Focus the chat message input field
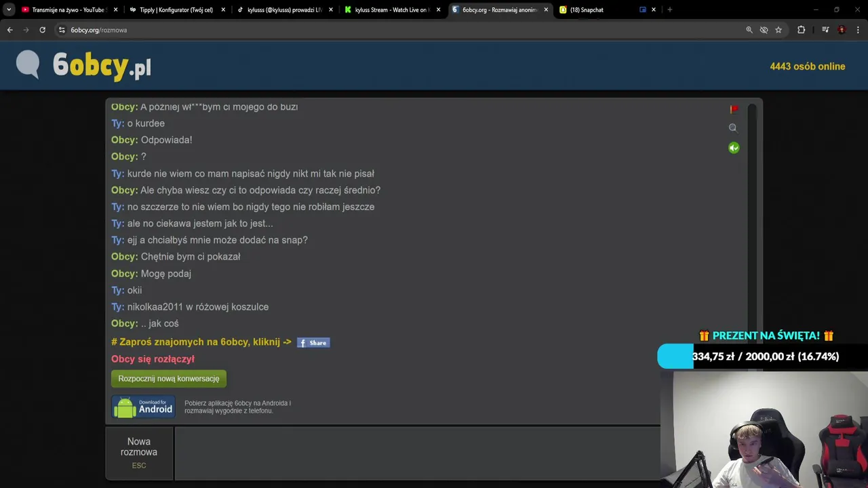The width and height of the screenshot is (868, 488). tap(418, 453)
